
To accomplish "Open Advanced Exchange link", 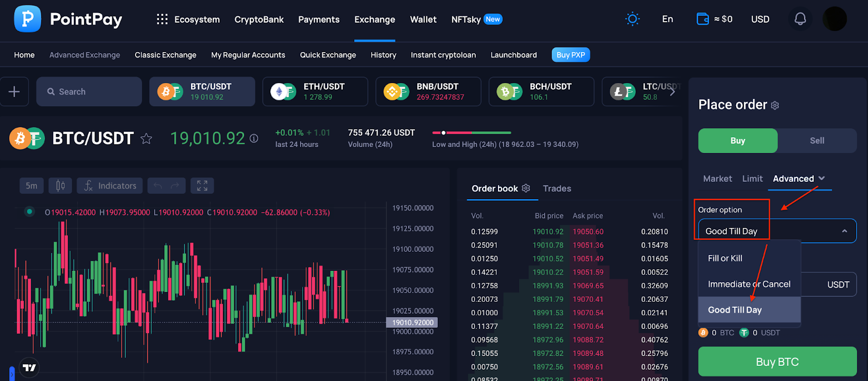I will [85, 55].
